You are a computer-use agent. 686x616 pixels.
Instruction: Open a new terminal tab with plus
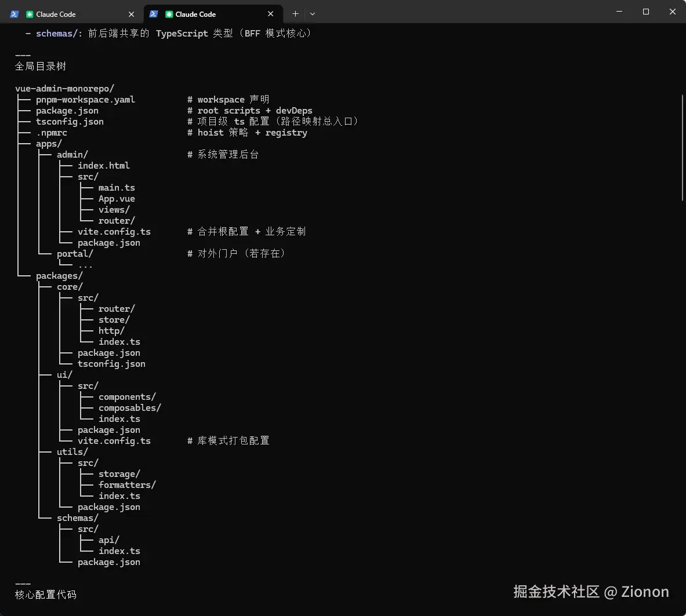(295, 14)
